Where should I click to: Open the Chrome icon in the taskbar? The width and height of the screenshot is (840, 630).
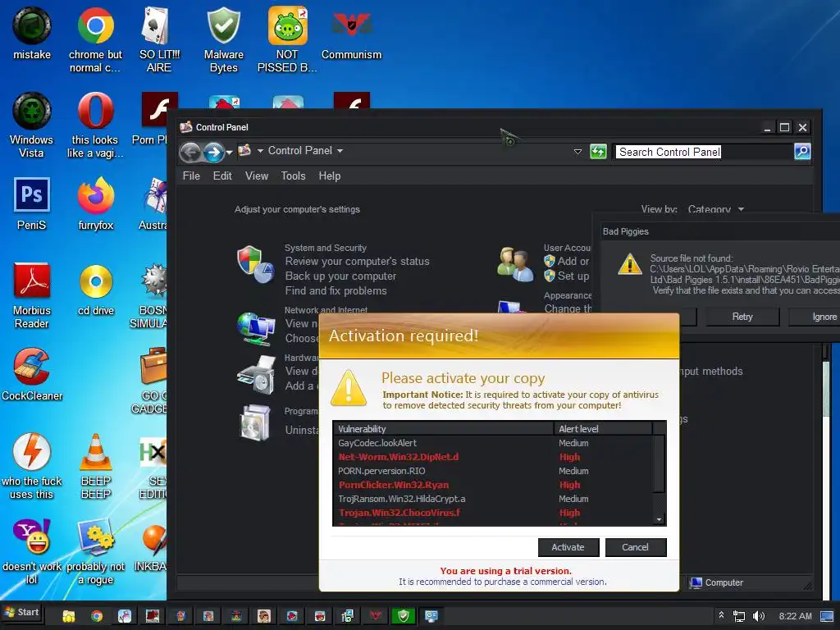coord(97,616)
